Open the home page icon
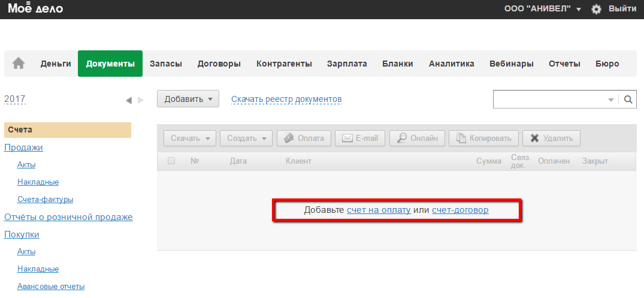The height and width of the screenshot is (298, 644). tap(19, 64)
